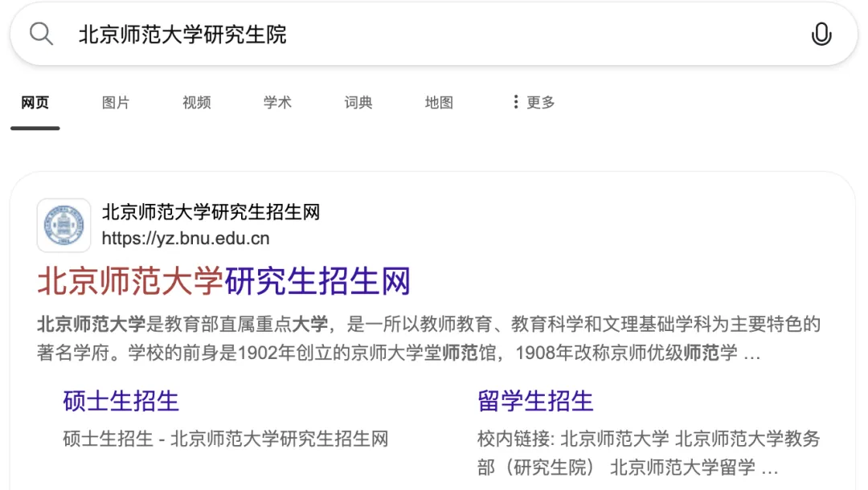Image resolution: width=868 pixels, height=490 pixels.
Task: Click the description 硕士生招生 - 北京师范大学研究生招生网
Action: 226,439
